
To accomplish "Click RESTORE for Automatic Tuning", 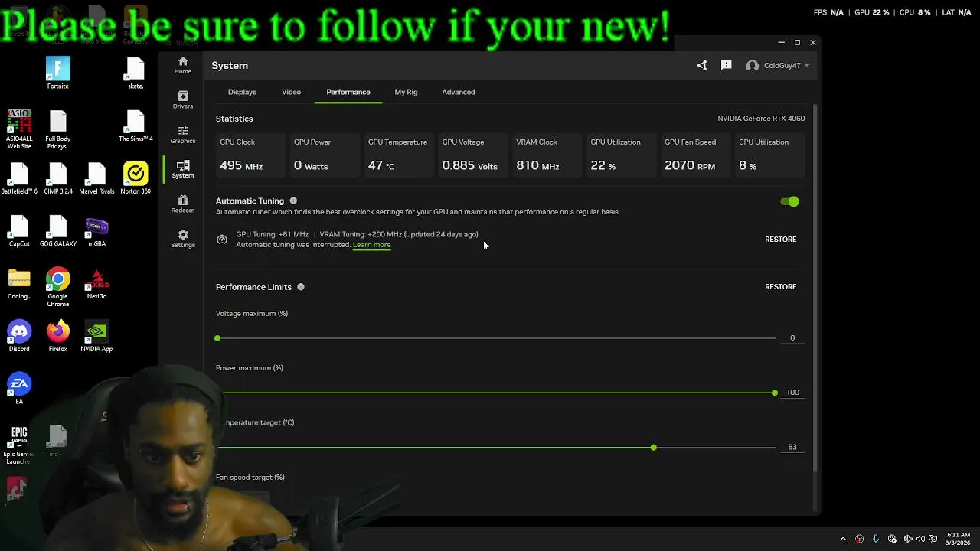I will [781, 240].
